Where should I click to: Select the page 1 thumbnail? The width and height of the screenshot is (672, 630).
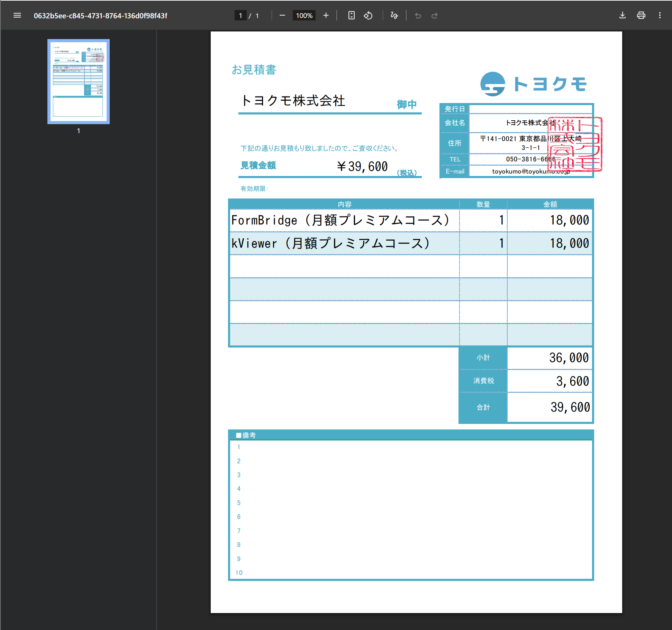[79, 82]
